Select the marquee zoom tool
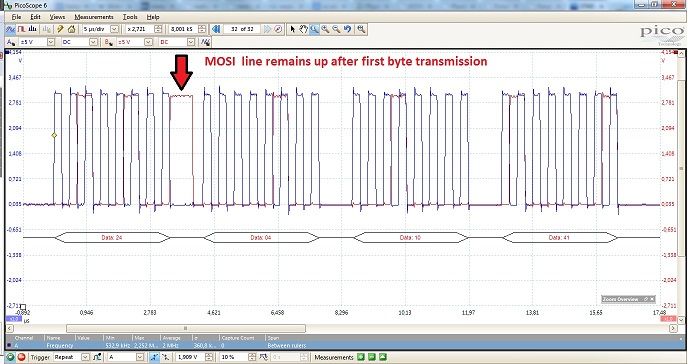 [314, 29]
